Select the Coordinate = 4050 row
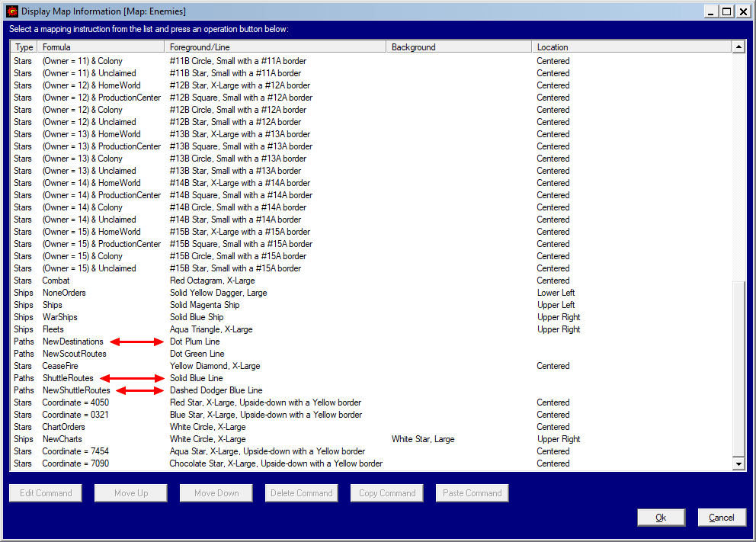 coord(75,402)
